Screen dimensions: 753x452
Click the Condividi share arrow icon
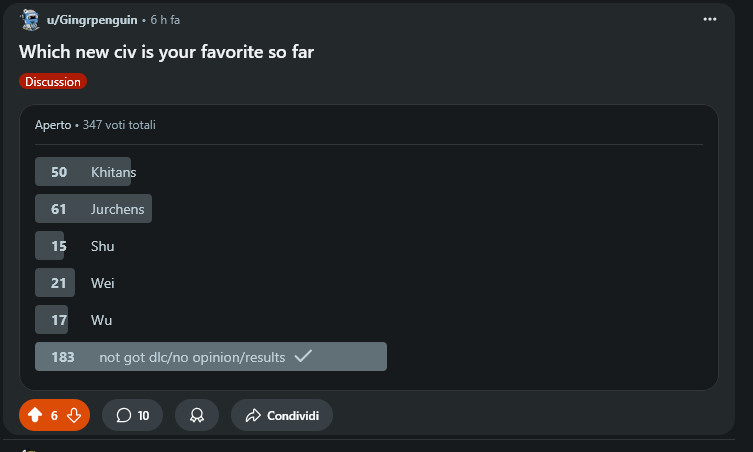252,415
